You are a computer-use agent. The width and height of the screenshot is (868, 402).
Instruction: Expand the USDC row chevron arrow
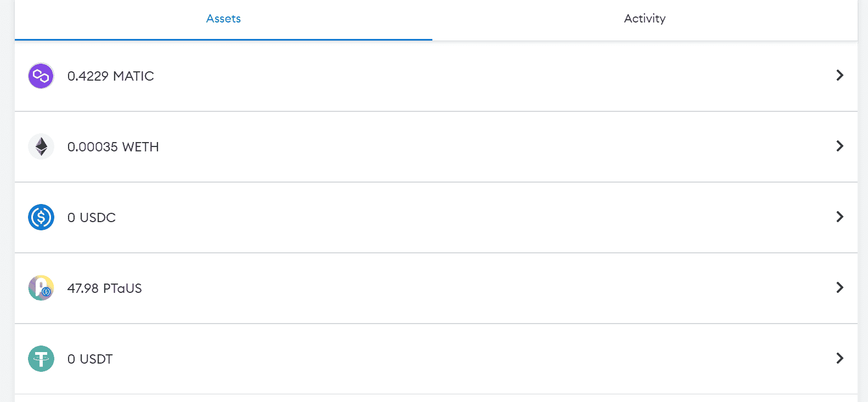(x=839, y=217)
